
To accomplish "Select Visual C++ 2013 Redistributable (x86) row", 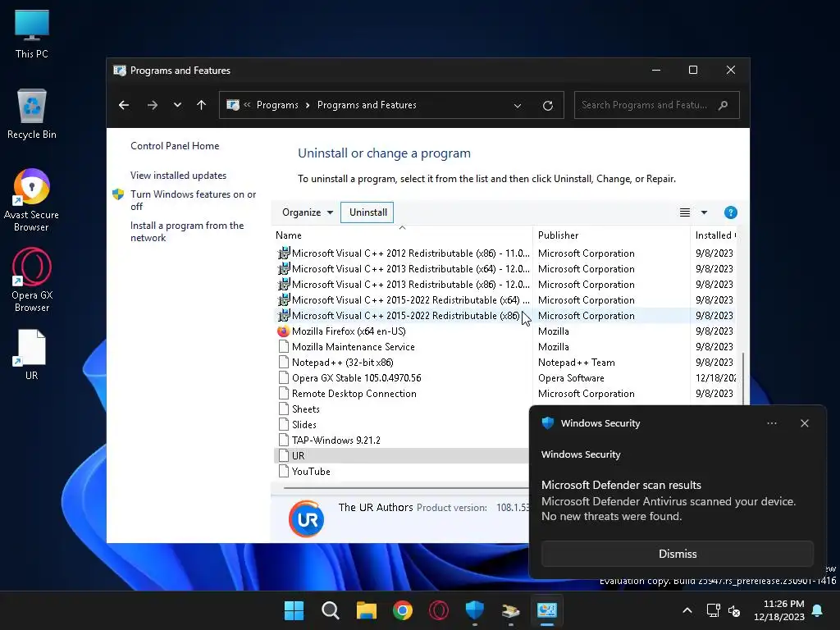I will pos(506,284).
